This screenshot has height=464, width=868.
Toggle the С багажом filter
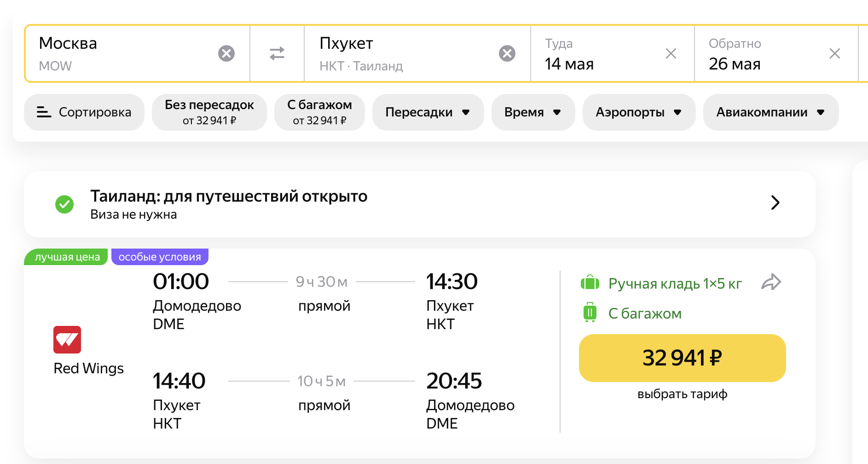(x=319, y=112)
